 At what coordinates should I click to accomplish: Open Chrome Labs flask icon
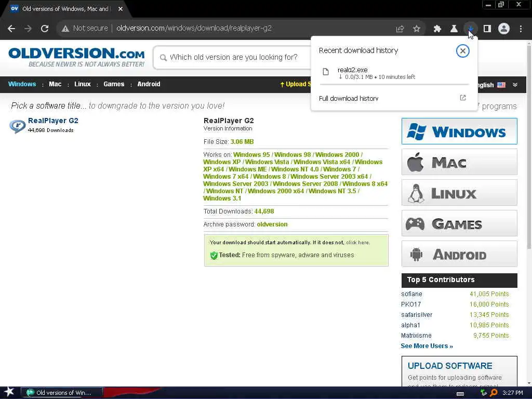coord(454,29)
